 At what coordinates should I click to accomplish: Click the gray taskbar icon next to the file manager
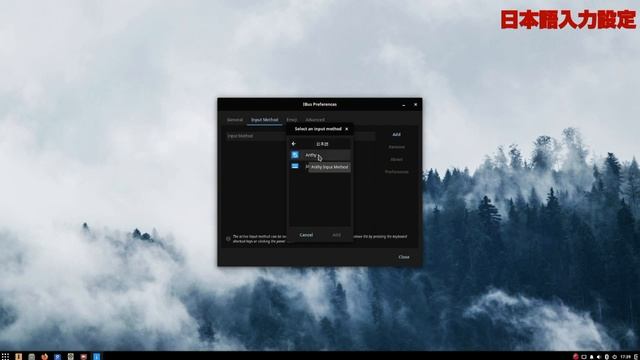click(x=31, y=356)
